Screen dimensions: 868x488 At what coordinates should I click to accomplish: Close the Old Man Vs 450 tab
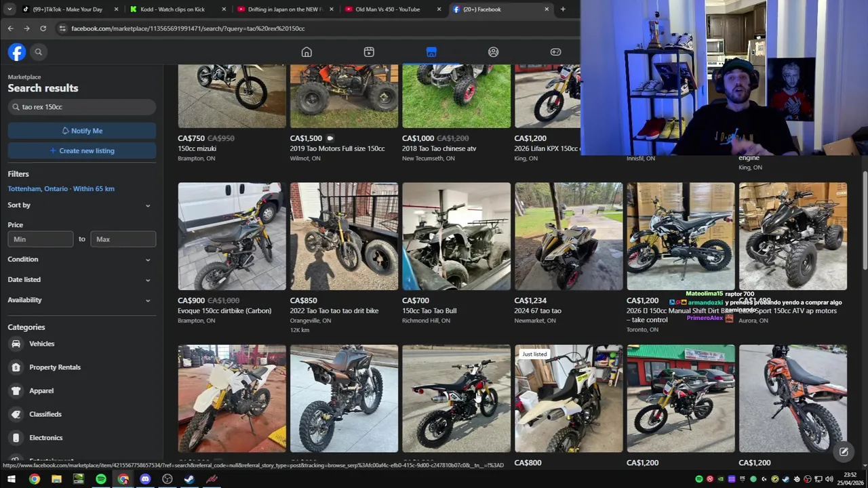pyautogui.click(x=439, y=9)
